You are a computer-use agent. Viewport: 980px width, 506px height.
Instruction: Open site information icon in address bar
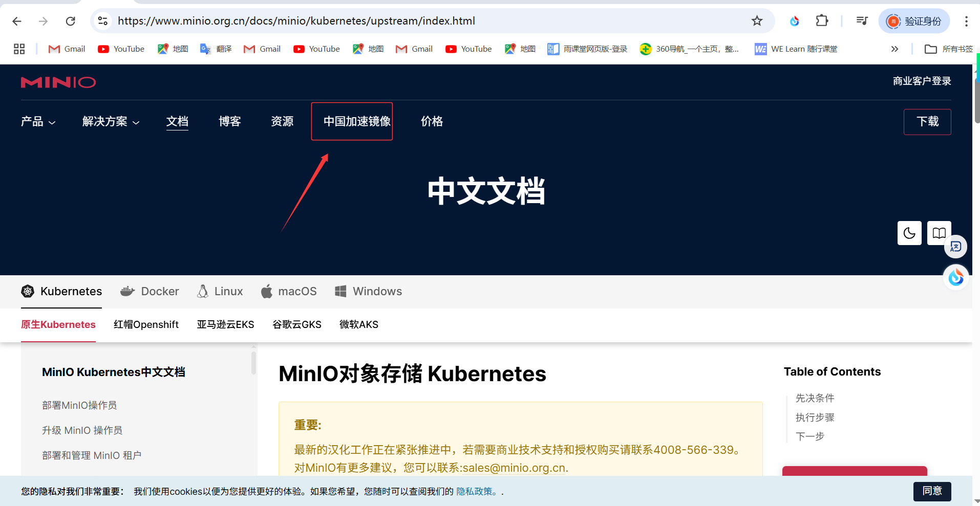103,20
